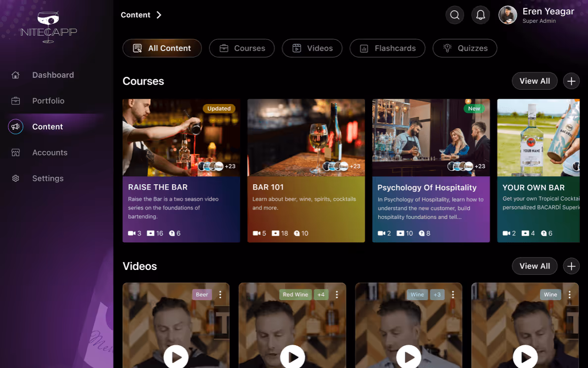The height and width of the screenshot is (368, 588).
Task: Click the New badge on Psychology course
Action: [x=474, y=108]
